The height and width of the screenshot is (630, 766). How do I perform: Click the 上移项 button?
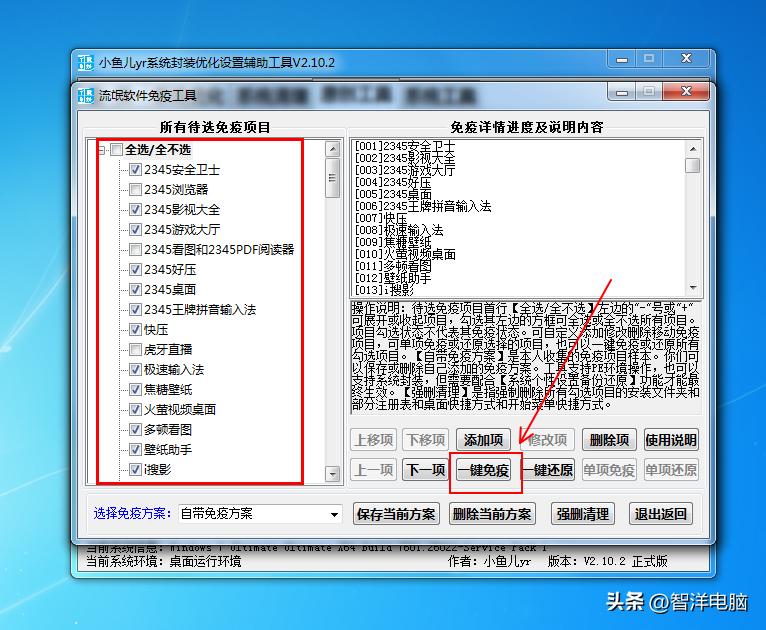click(x=374, y=440)
